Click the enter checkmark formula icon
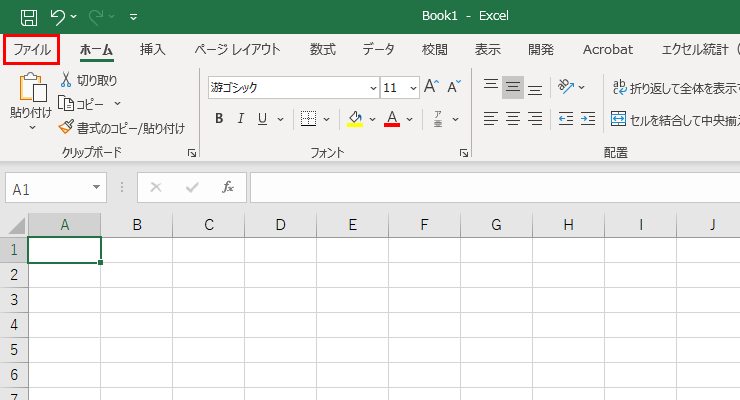The width and height of the screenshot is (740, 400). [192, 188]
